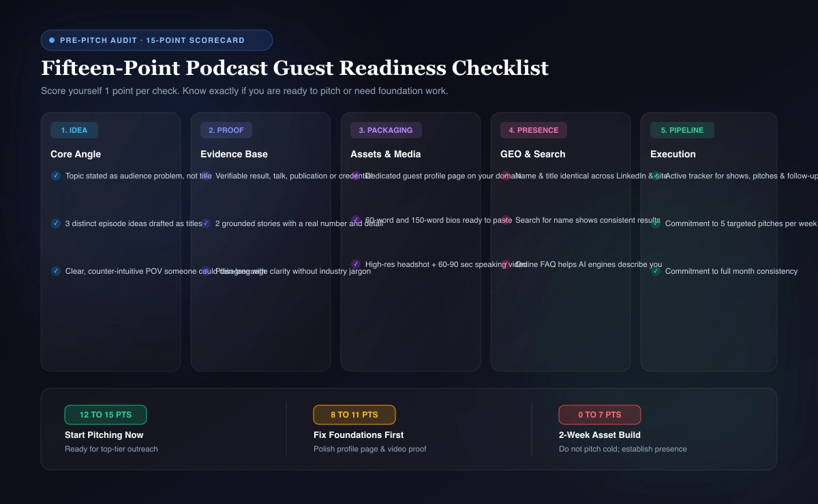Check the 'Dedicated guest profile page' checkmark
Image resolution: width=818 pixels, height=504 pixels.
coord(356,176)
